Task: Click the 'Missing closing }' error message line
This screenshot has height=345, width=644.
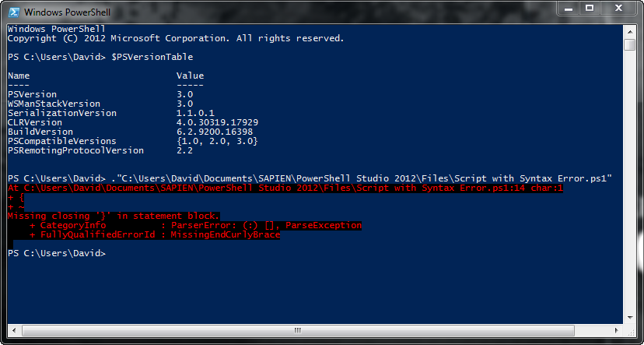Action: coord(114,216)
